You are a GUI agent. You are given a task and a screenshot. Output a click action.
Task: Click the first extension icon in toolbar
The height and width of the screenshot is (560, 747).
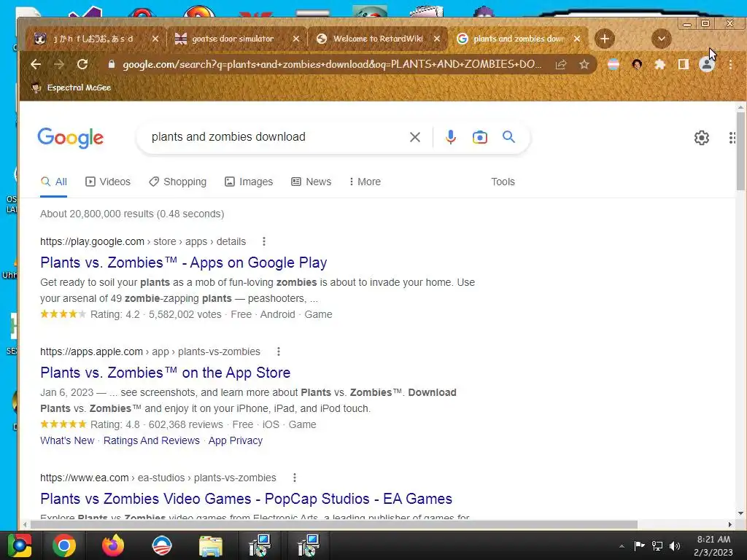click(x=613, y=64)
